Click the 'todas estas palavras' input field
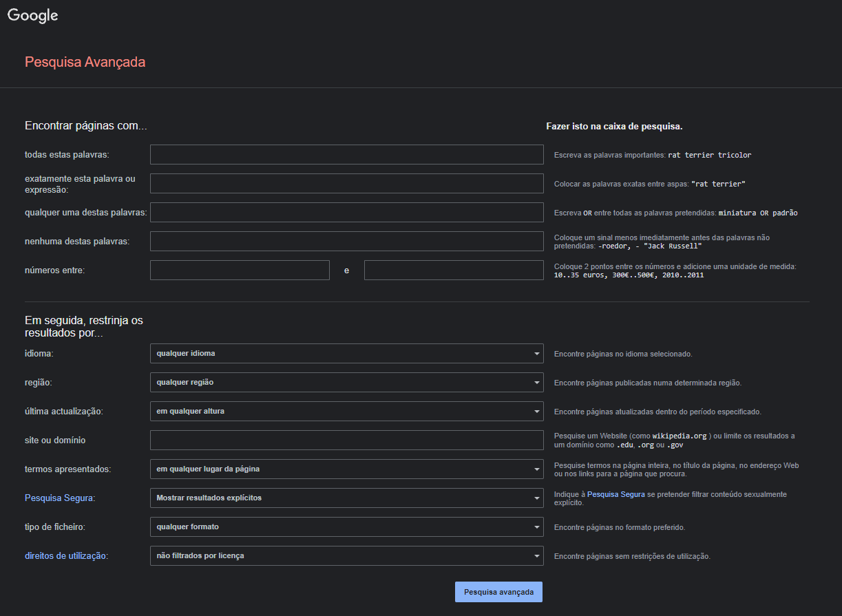The width and height of the screenshot is (842, 616). point(347,155)
